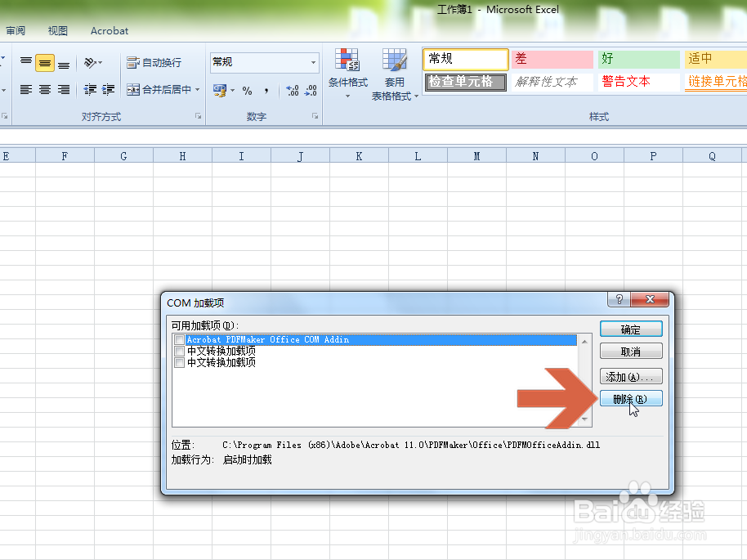Apply 解释性文本 cell style
Screen dimensions: 747x560
click(x=552, y=82)
